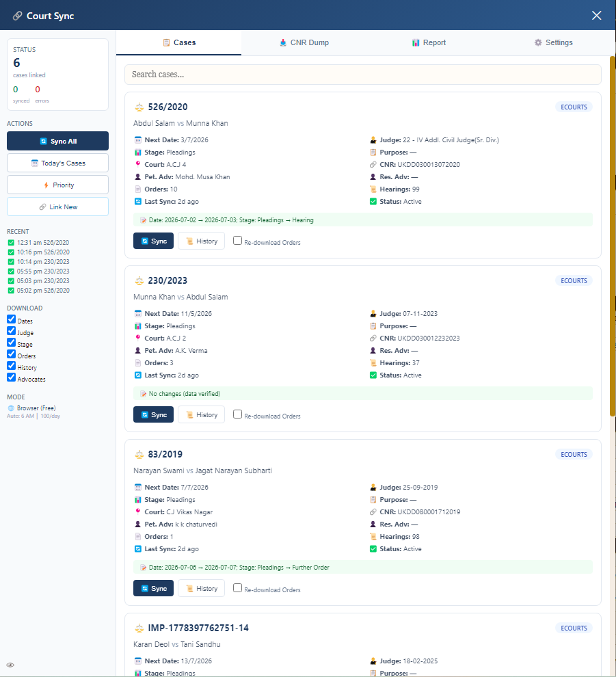Toggle the Advocates download checkbox
Image resolution: width=616 pixels, height=677 pixels.
pos(11,377)
